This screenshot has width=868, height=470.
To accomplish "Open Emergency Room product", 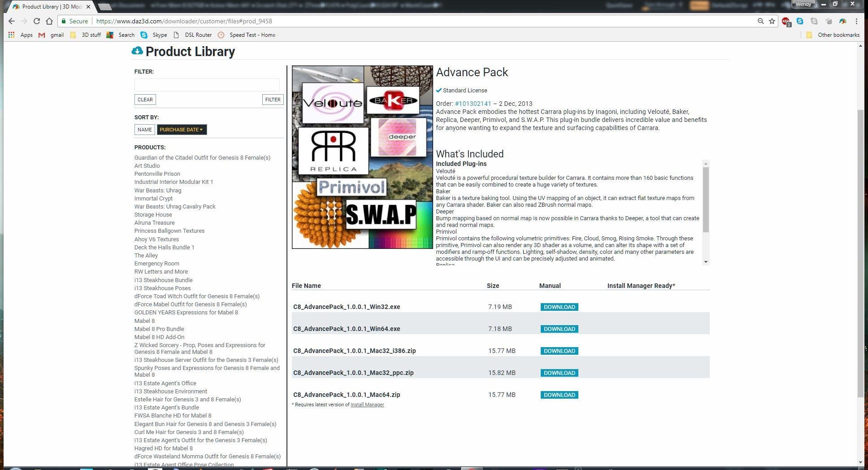I will point(157,264).
